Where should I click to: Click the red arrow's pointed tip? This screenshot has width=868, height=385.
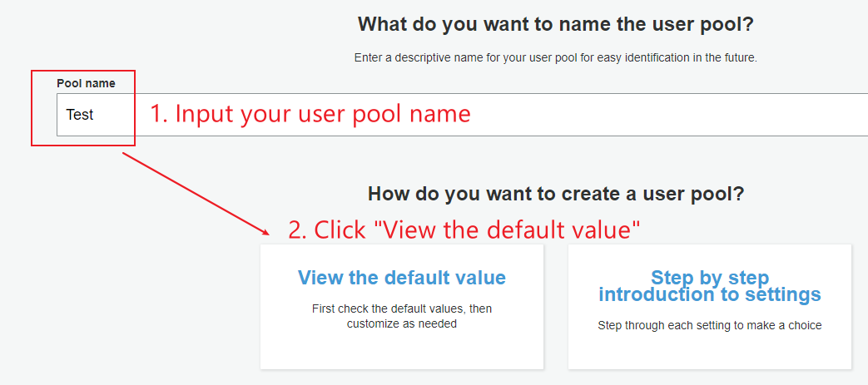coord(270,234)
